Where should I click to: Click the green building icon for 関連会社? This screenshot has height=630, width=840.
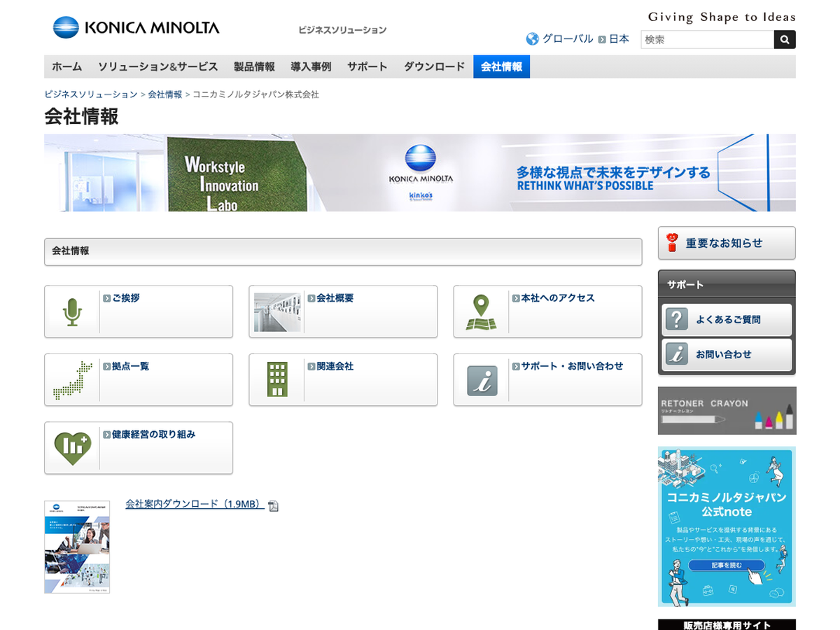[x=277, y=380]
